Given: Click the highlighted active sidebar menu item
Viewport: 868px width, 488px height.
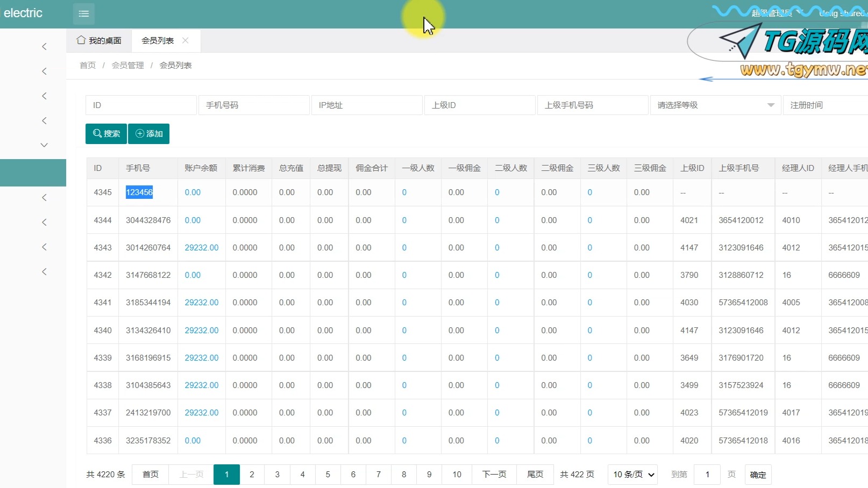Looking at the screenshot, I should pyautogui.click(x=33, y=173).
